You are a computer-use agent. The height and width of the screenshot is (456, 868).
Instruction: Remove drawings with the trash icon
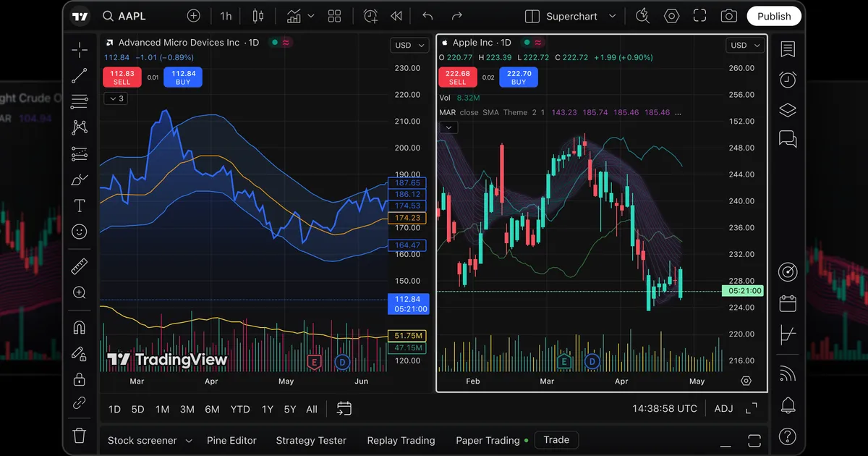pos(80,435)
